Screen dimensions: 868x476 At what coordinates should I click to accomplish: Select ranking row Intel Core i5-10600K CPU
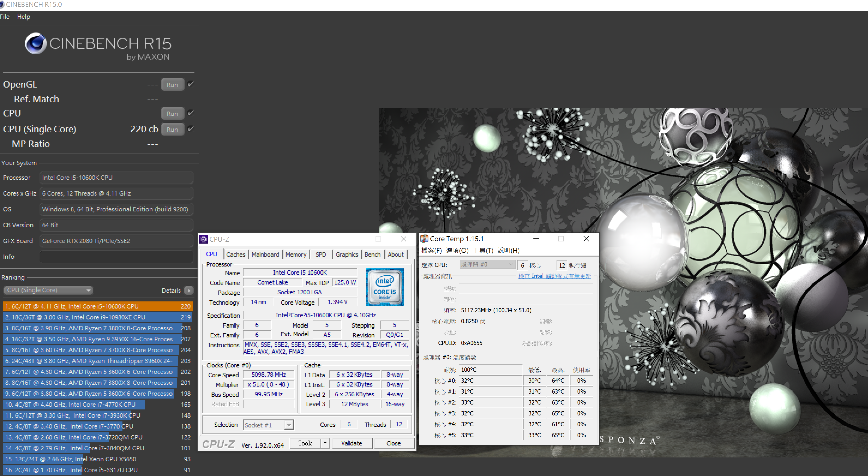click(x=98, y=306)
